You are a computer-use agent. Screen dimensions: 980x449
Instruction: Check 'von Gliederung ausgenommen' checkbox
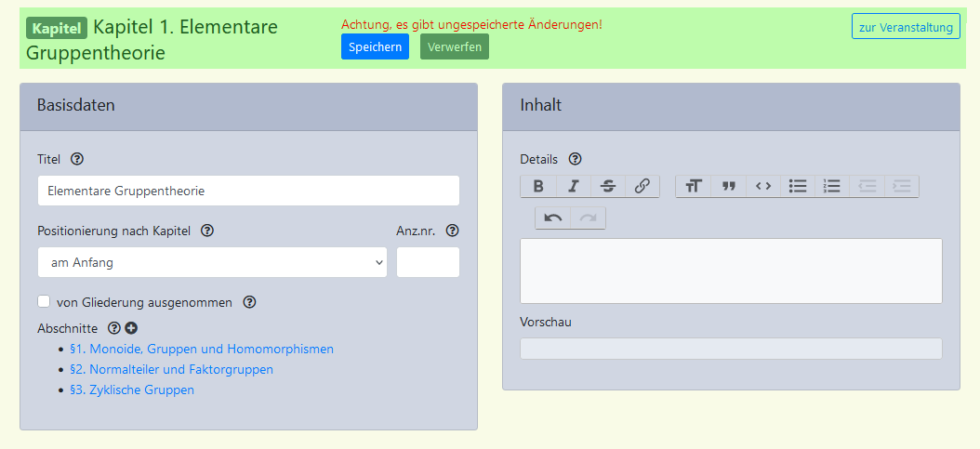44,301
